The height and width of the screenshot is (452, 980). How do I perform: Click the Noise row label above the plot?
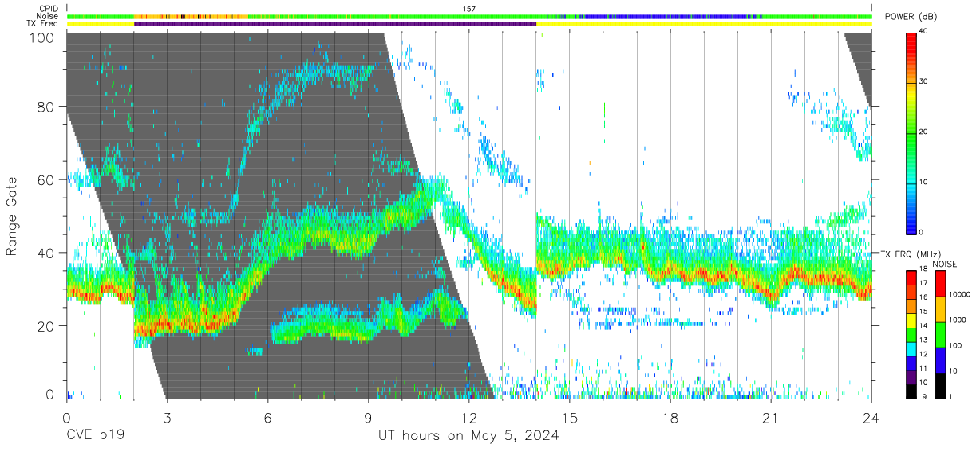point(47,16)
